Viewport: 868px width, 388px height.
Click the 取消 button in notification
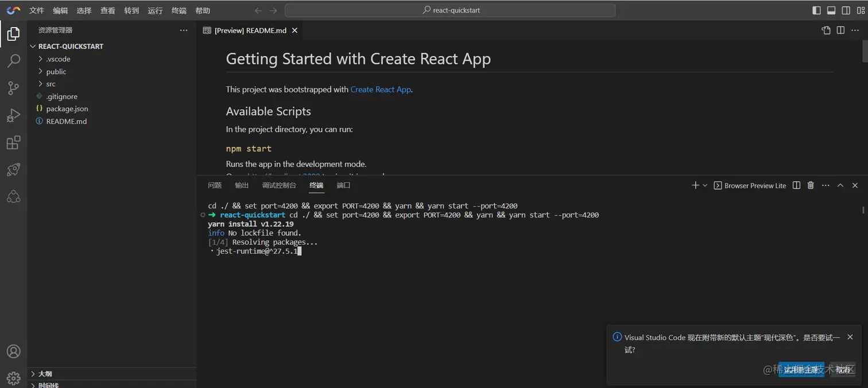tap(843, 370)
